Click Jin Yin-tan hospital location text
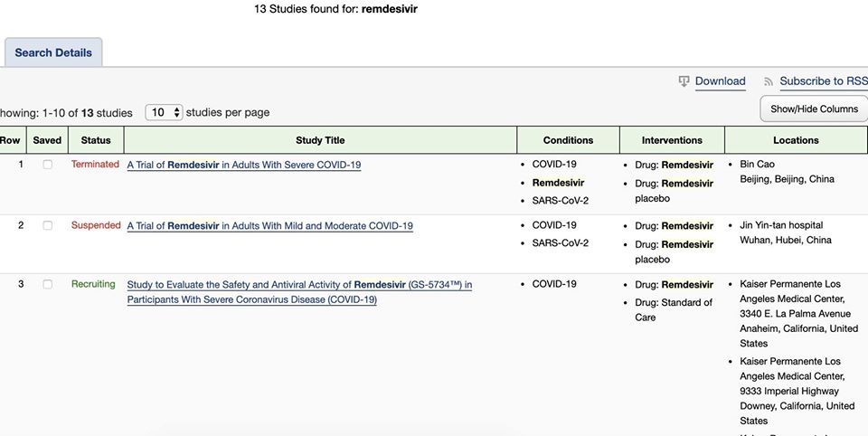The width and height of the screenshot is (868, 436). (x=781, y=225)
